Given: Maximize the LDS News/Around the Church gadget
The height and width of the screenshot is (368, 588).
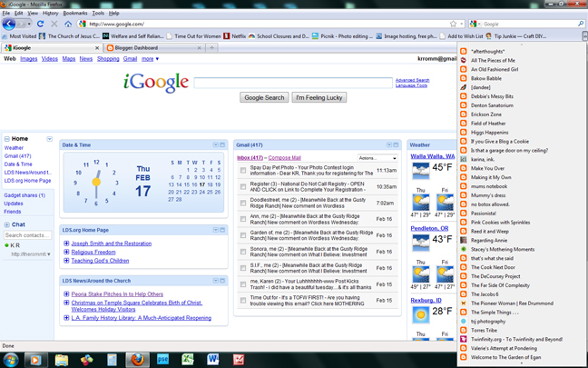Looking at the screenshot, I should 222,281.
